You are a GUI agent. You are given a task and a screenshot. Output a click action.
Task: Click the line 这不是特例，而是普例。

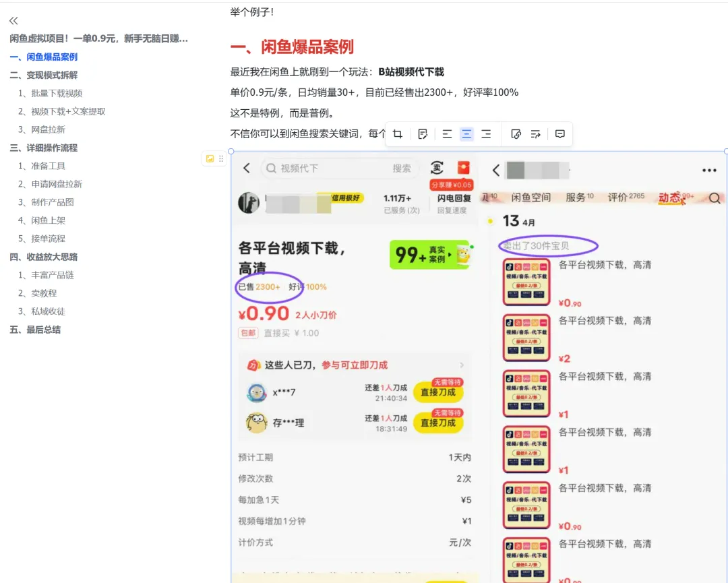pos(282,113)
